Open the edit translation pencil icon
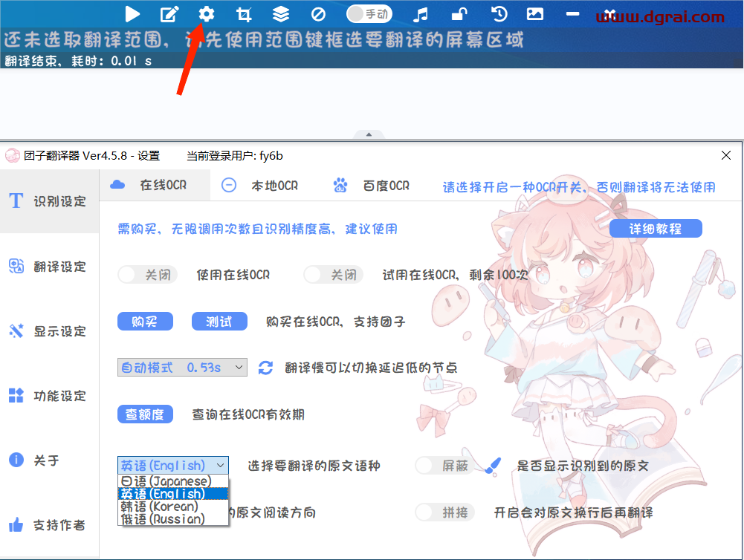The image size is (744, 560). pyautogui.click(x=169, y=14)
